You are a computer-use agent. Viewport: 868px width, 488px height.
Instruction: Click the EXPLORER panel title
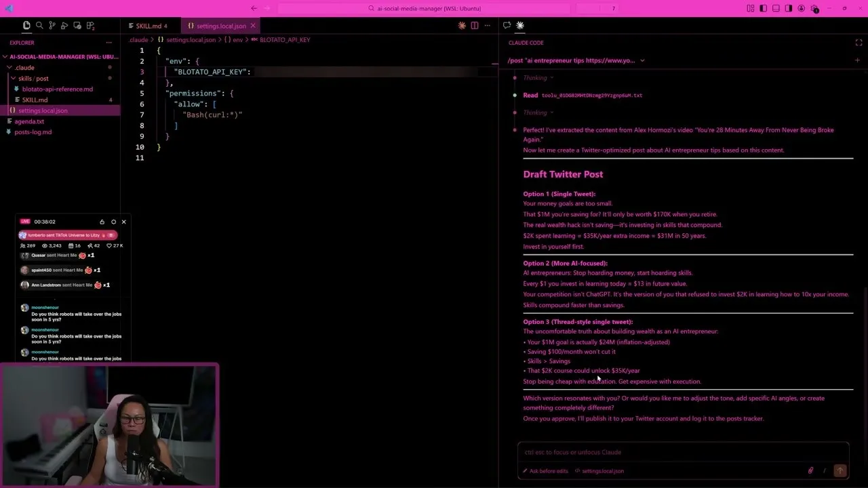pyautogui.click(x=22, y=43)
